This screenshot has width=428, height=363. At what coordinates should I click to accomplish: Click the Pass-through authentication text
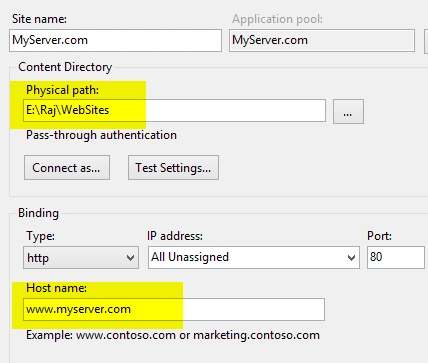(101, 135)
